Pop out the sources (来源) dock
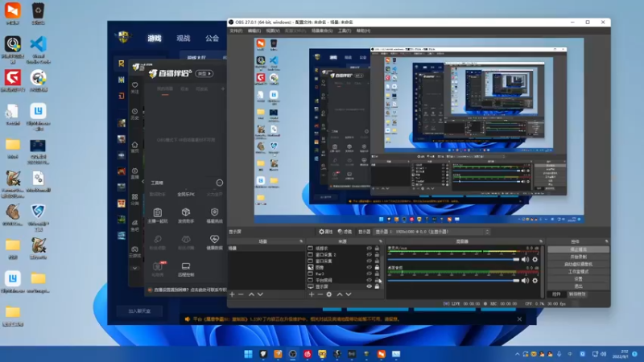 pyautogui.click(x=380, y=241)
